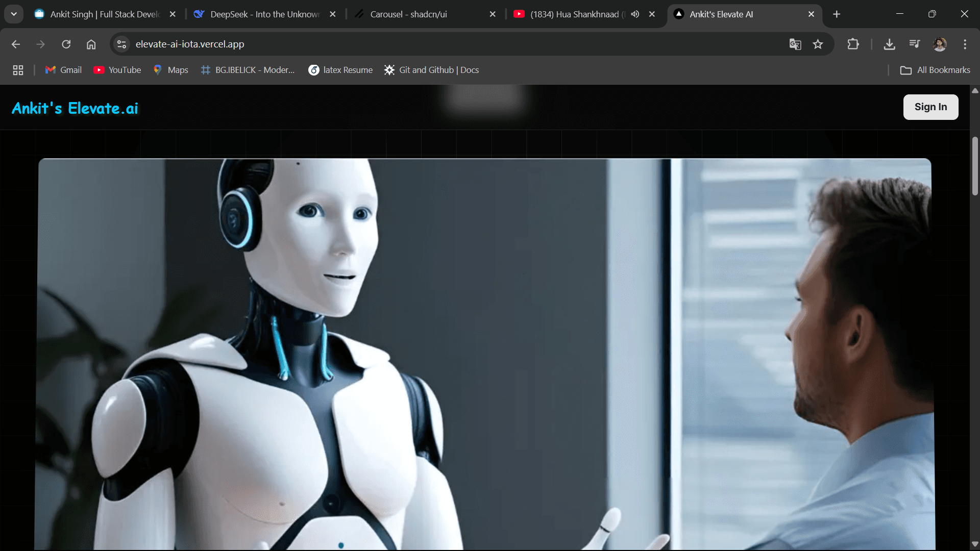This screenshot has width=980, height=551.
Task: Open the Downloads icon in toolbar
Action: pyautogui.click(x=889, y=44)
